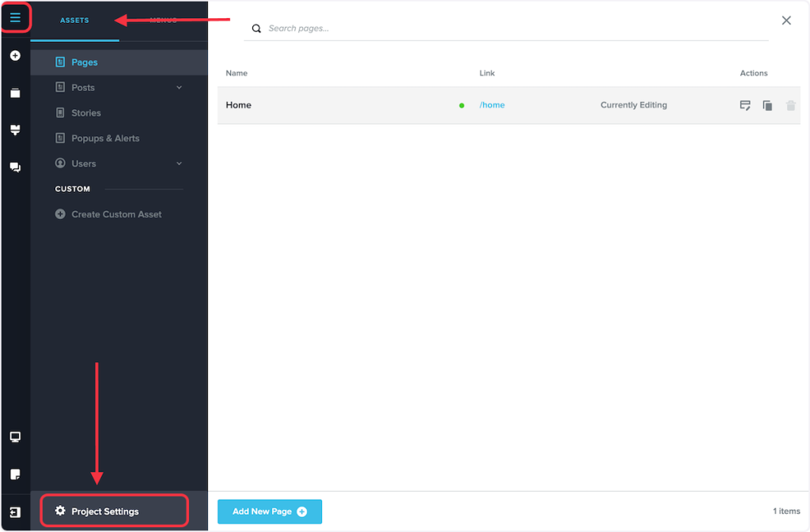The height and width of the screenshot is (532, 810).
Task: Click the add element plus icon
Action: tap(15, 56)
